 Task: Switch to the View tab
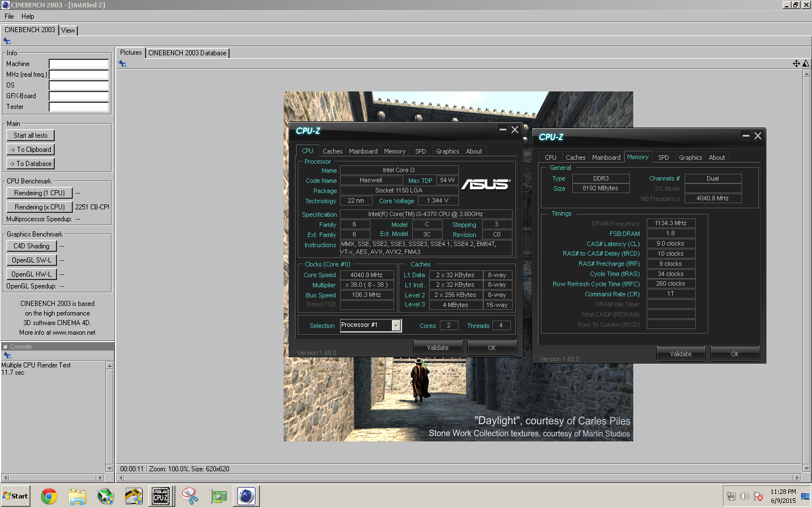pos(68,30)
